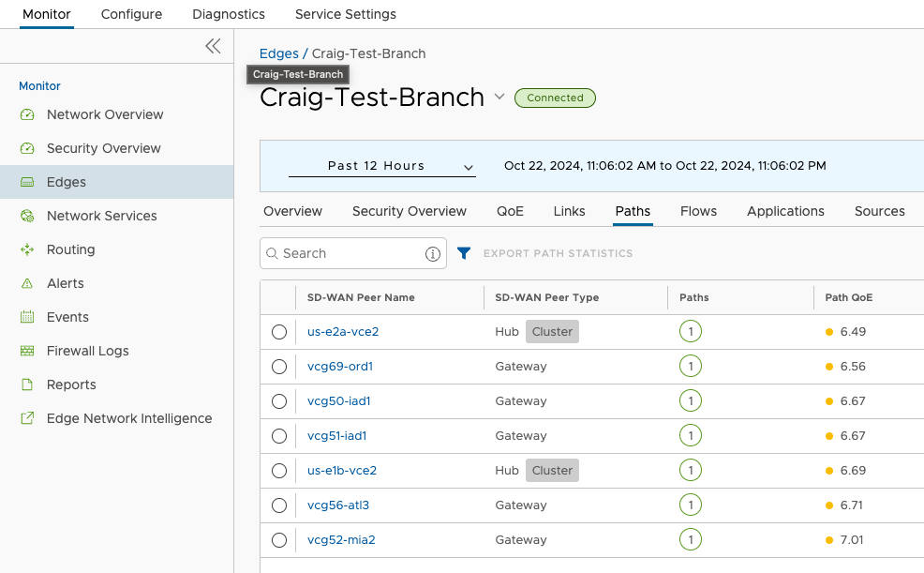Select radio button for vcg52-mia2

pos(279,540)
